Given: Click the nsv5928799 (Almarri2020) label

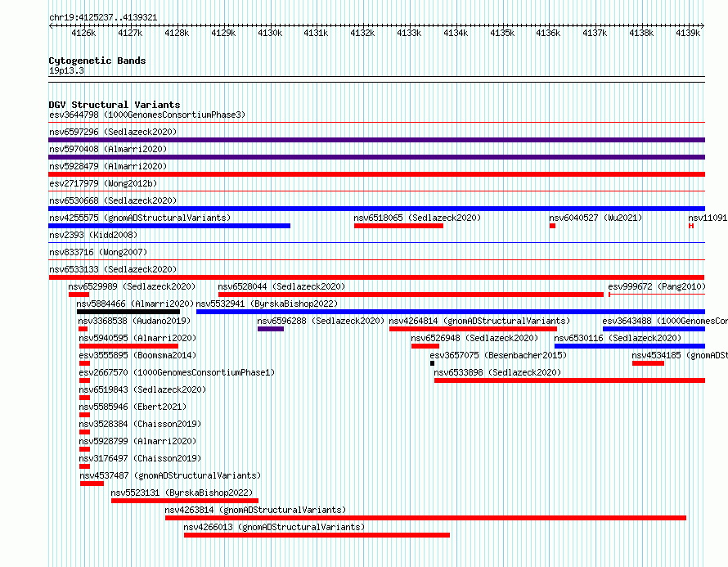Looking at the screenshot, I should coord(137,441).
